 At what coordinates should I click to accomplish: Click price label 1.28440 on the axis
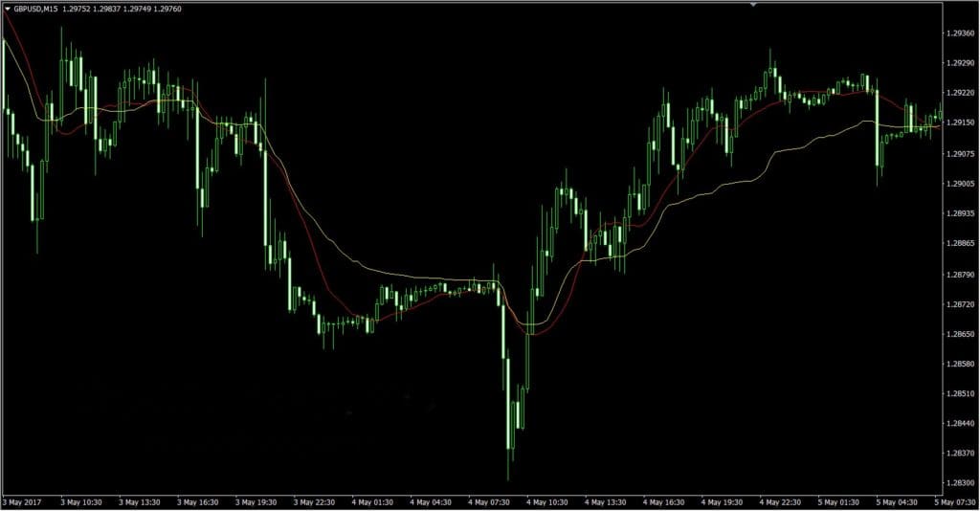[961, 424]
